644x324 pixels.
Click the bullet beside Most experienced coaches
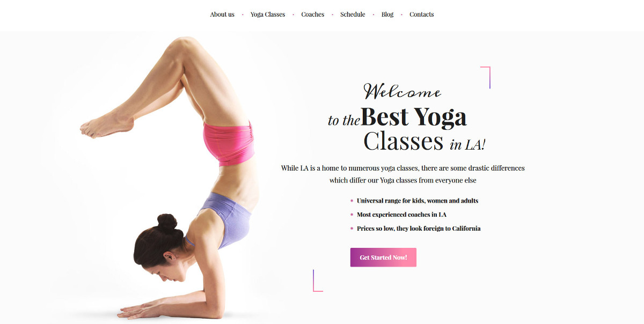pos(352,215)
